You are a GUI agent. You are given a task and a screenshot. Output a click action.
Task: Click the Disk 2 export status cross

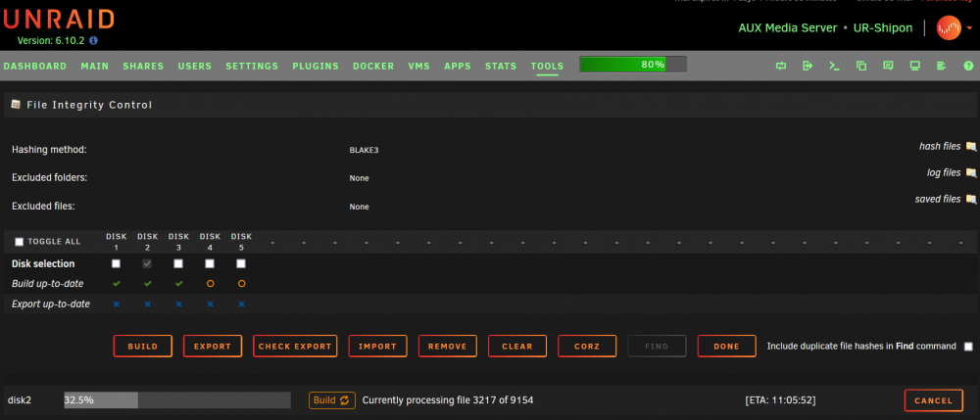point(148,303)
